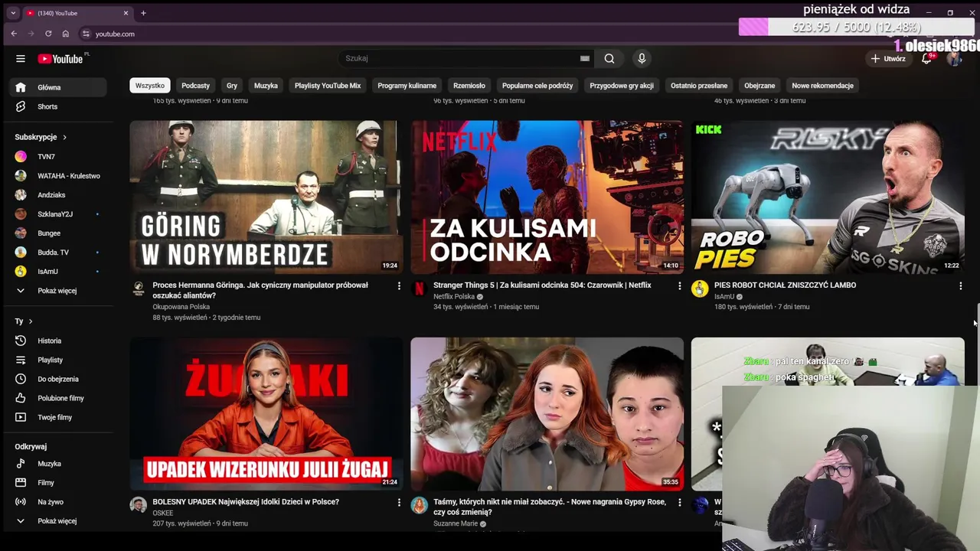Open TVN7 subscription channel

coord(57,157)
